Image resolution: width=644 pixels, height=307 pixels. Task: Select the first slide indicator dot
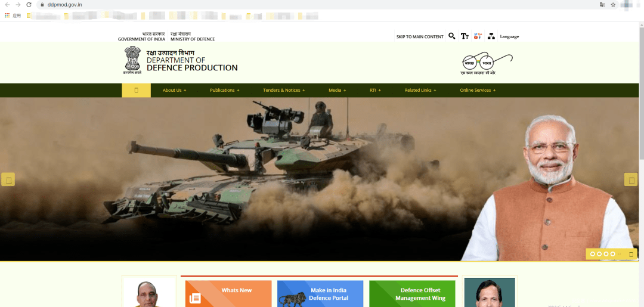tap(593, 254)
